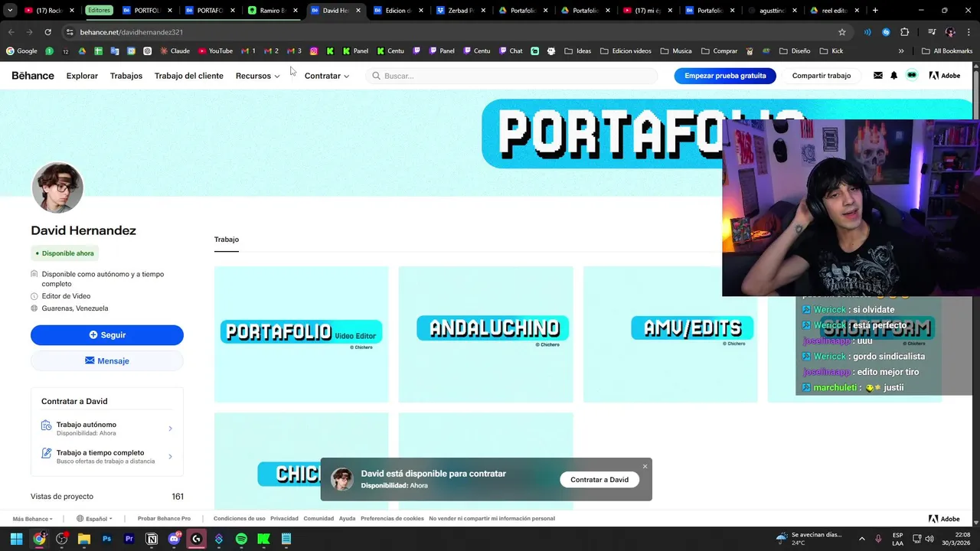
Task: Switch to the Ramiro browser tab
Action: (273, 11)
